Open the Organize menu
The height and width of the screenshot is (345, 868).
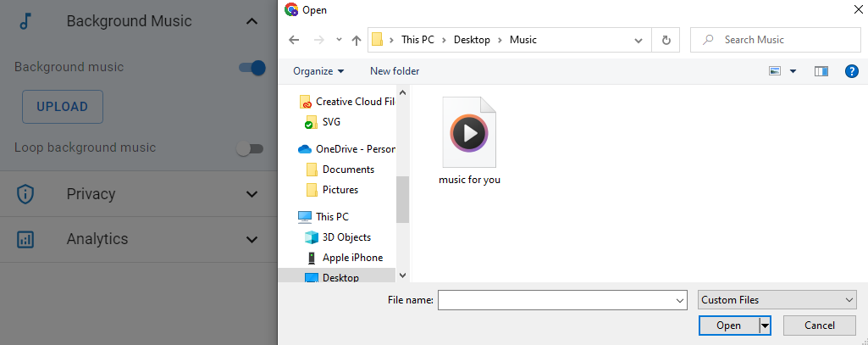[318, 71]
